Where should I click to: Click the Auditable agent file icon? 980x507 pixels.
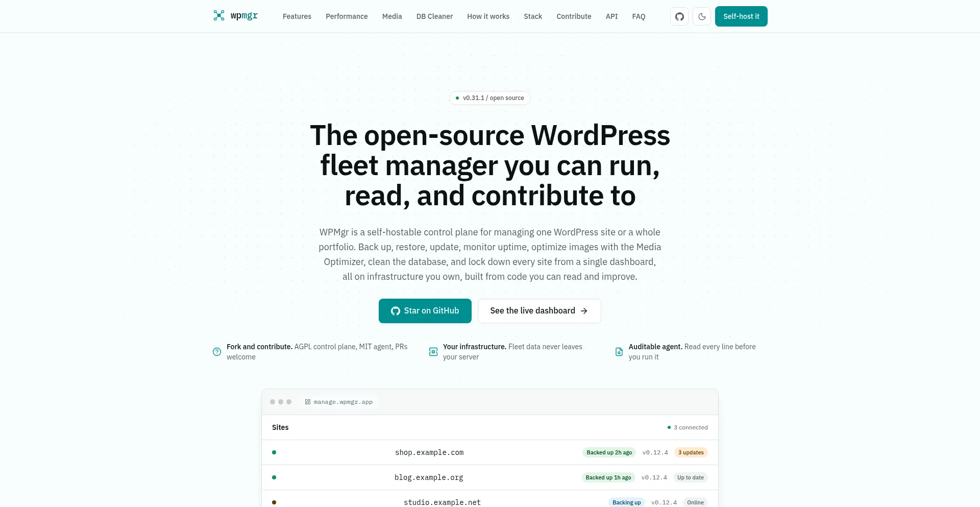[619, 352]
